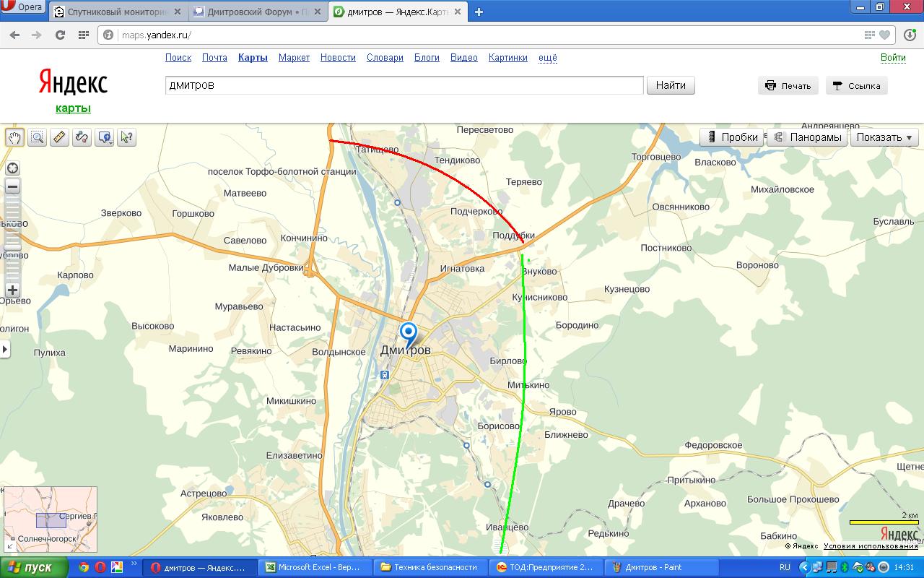Zoom in with the plus button
924x578 pixels.
pos(12,290)
